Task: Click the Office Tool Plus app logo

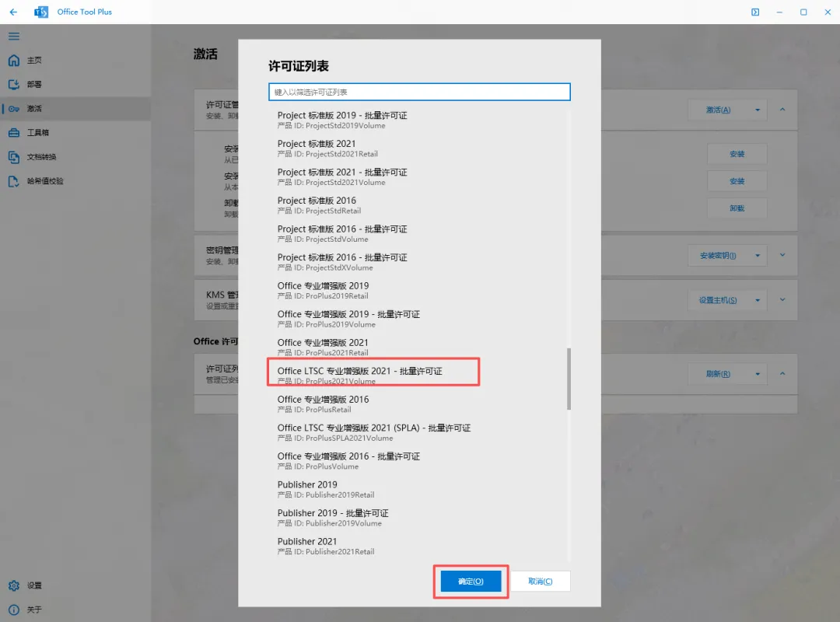Action: pyautogui.click(x=41, y=12)
